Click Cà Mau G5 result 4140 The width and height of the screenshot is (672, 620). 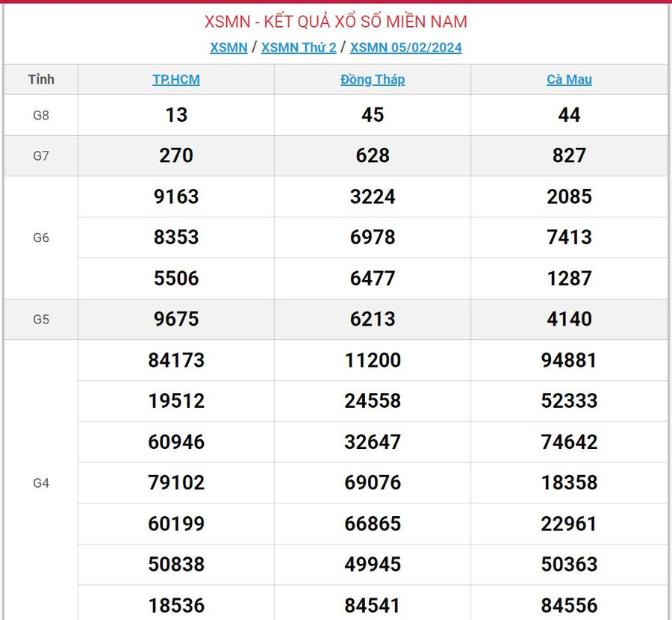coord(569,320)
